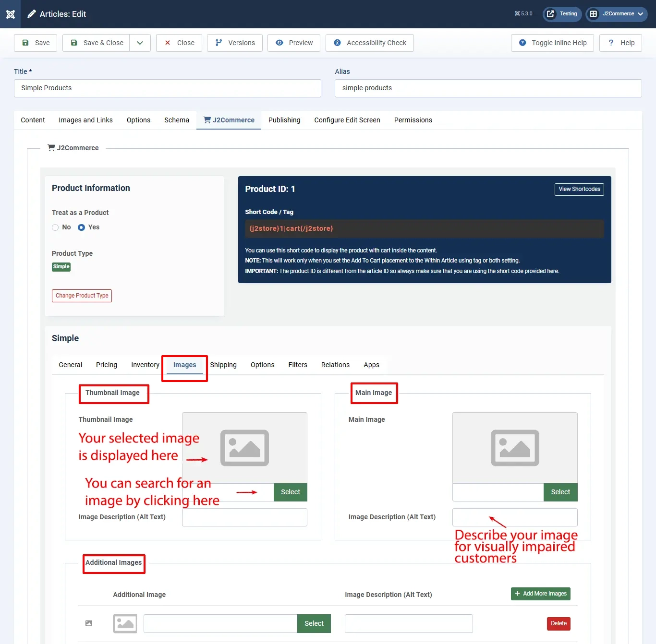Click Add More Images
The image size is (656, 644).
coord(541,594)
